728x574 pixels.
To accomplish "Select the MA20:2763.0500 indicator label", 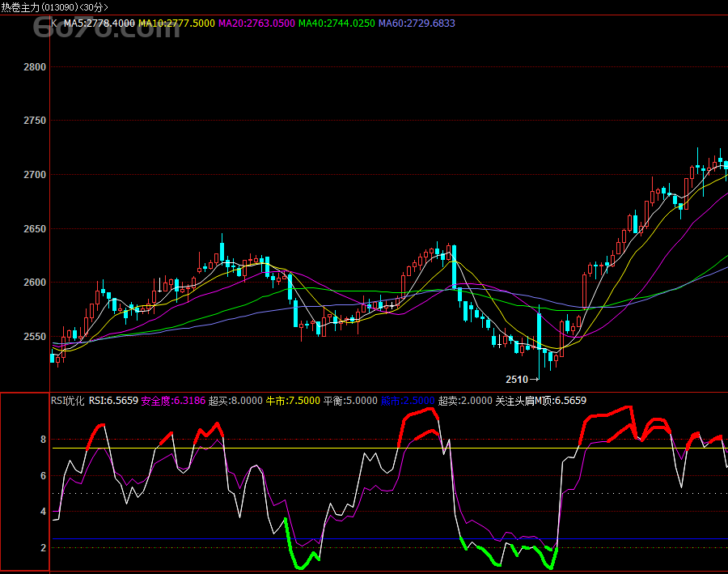I will tap(256, 23).
